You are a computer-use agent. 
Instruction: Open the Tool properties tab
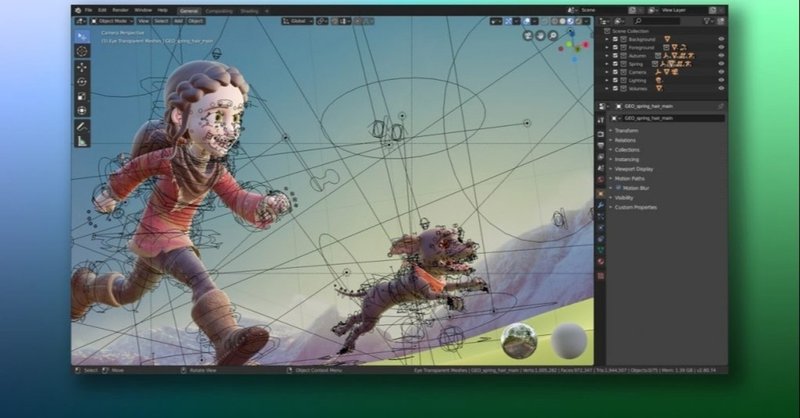pyautogui.click(x=601, y=120)
